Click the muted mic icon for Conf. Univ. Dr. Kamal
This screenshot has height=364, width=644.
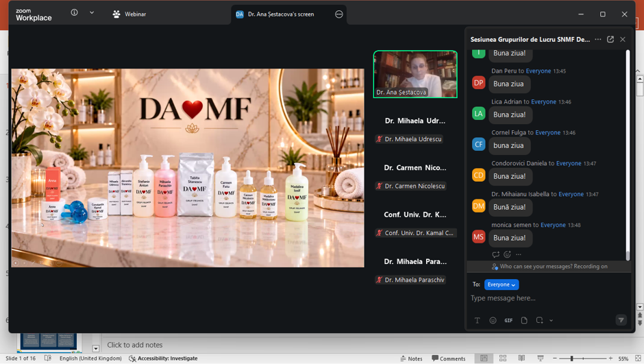point(379,233)
